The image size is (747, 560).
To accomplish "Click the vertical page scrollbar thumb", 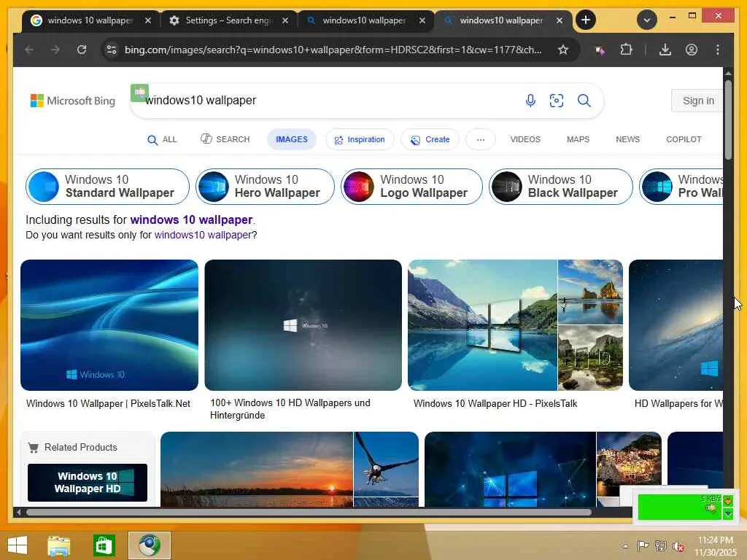I will tap(728, 120).
